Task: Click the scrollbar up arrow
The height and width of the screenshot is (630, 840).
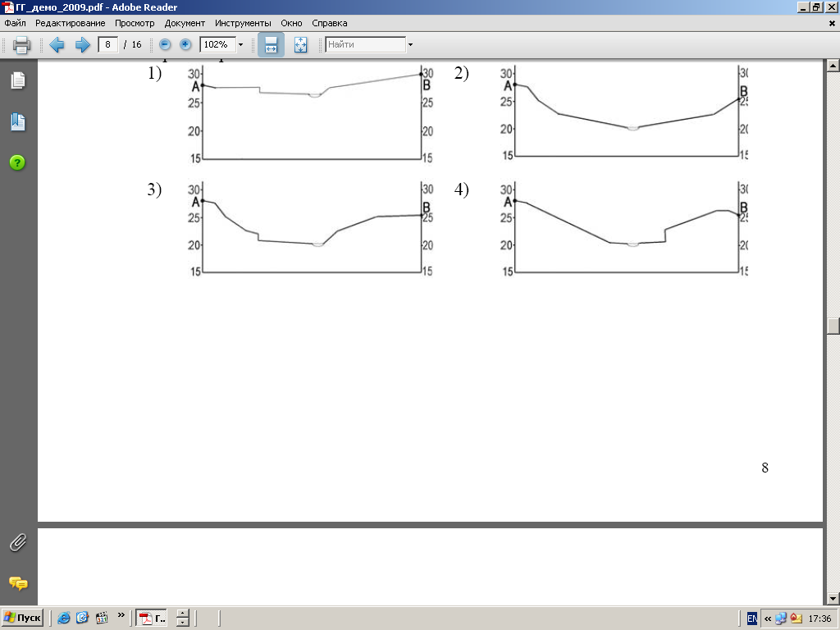Action: tap(833, 66)
